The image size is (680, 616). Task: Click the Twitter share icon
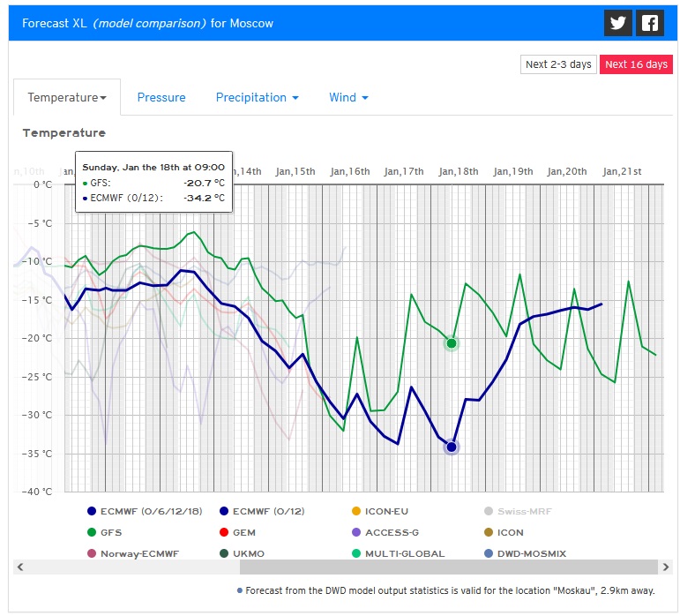(618, 23)
